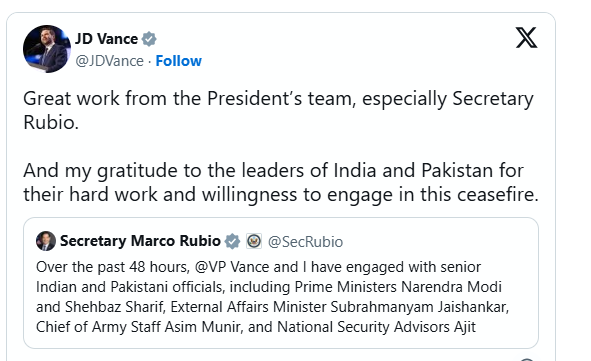
Task: Click the Secretary Marco Rubio name
Action: tap(140, 241)
